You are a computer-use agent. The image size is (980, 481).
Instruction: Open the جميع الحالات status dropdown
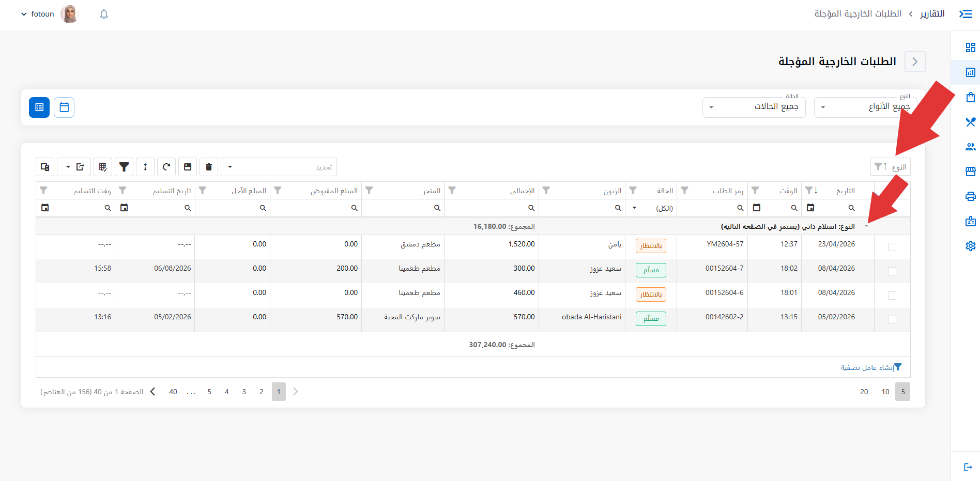click(754, 107)
